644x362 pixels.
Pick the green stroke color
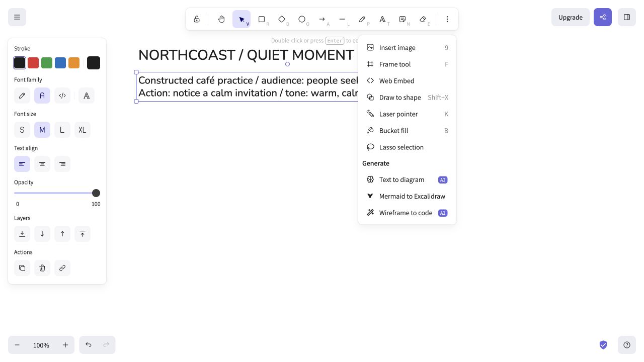click(x=47, y=63)
